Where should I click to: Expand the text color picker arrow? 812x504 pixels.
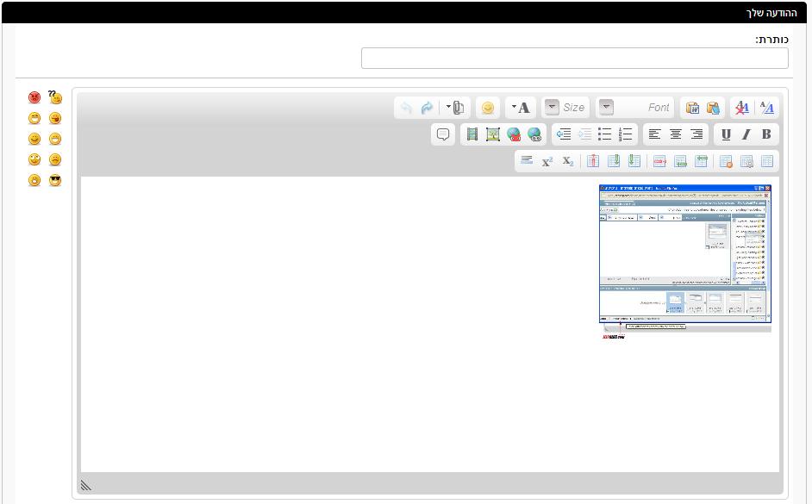click(x=514, y=108)
